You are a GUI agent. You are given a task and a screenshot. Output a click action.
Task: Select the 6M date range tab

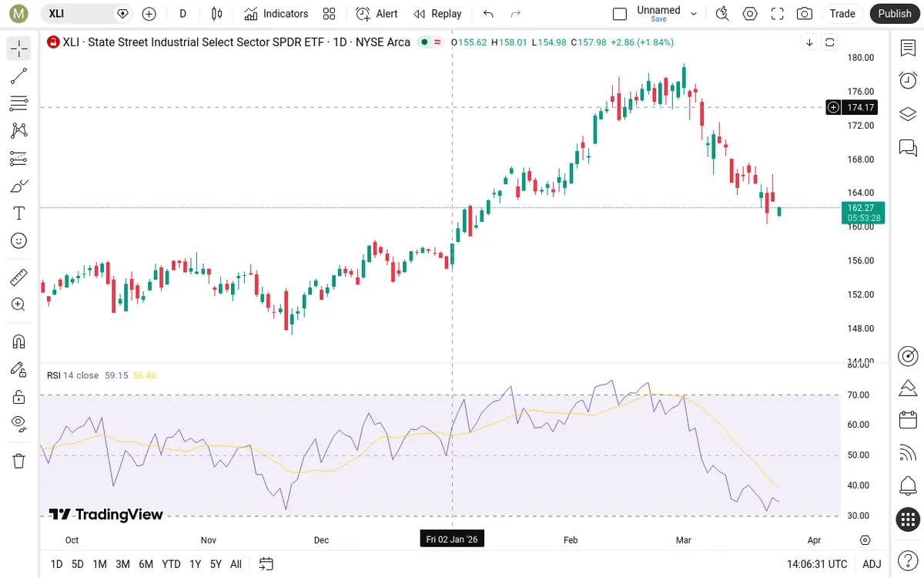tap(146, 564)
